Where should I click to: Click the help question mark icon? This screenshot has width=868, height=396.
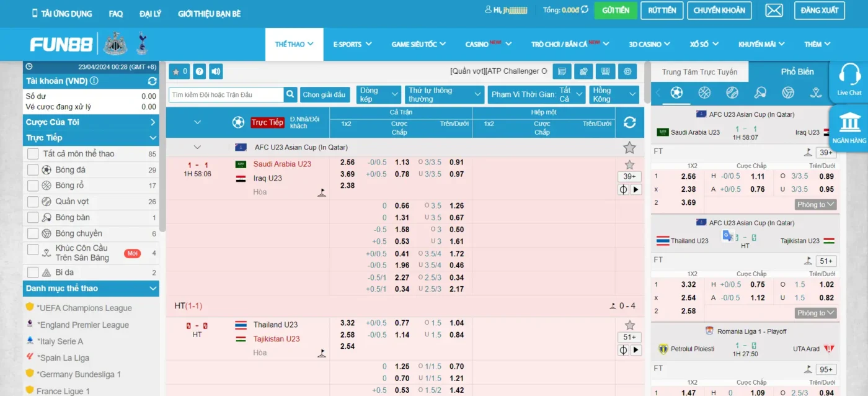(199, 71)
